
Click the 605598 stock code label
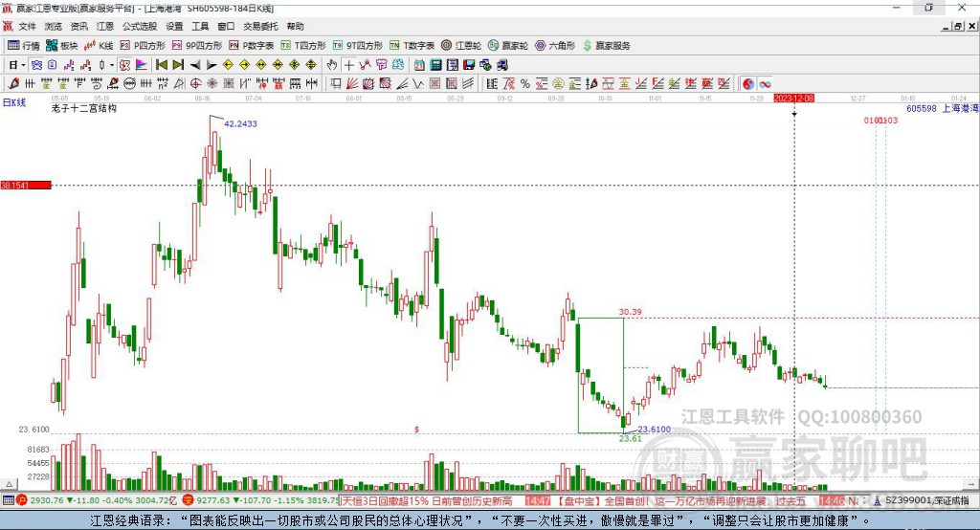(922, 108)
